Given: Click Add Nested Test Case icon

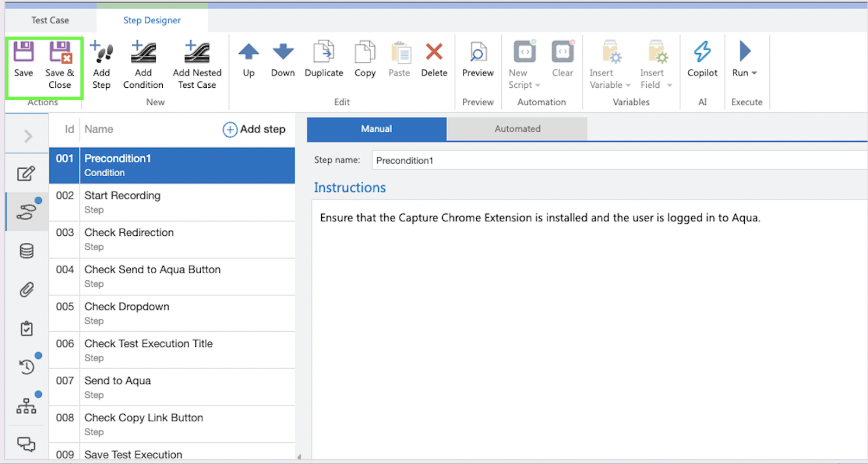Looking at the screenshot, I should tap(197, 53).
